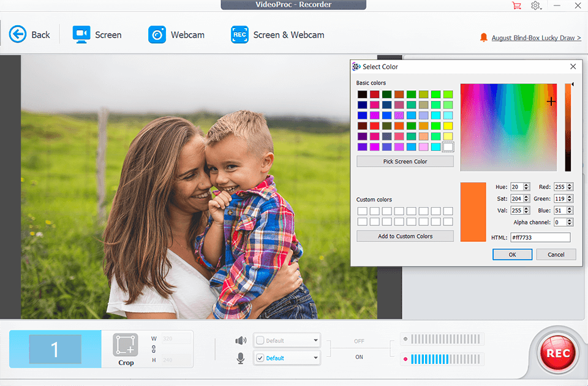588x386 pixels.
Task: Select the white basic color swatch
Action: (x=448, y=147)
